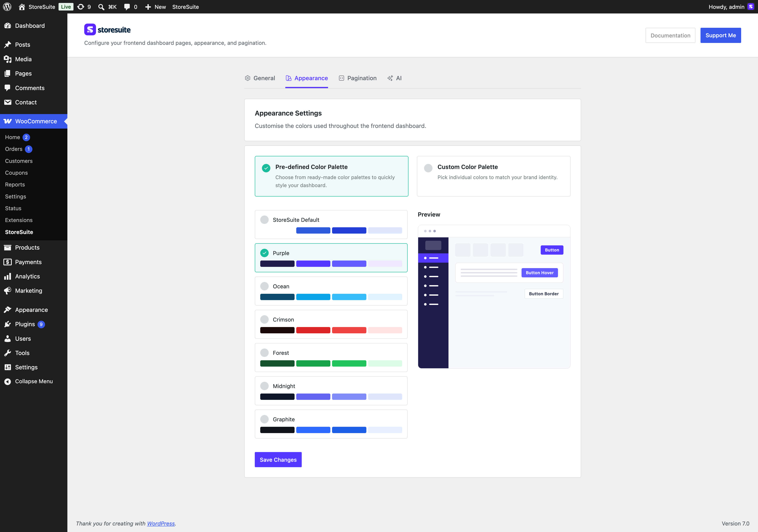Switch to the Pagination tab
758x532 pixels.
[x=358, y=78]
